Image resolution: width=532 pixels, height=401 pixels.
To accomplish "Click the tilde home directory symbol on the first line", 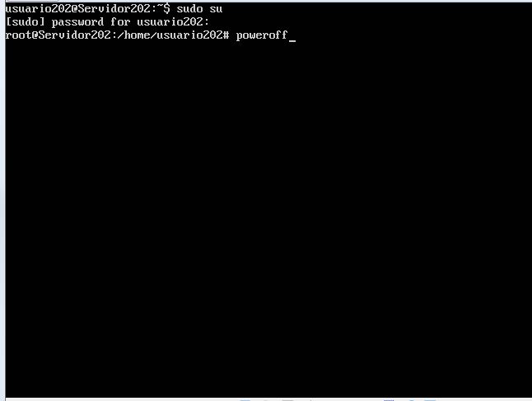I will click(160, 7).
